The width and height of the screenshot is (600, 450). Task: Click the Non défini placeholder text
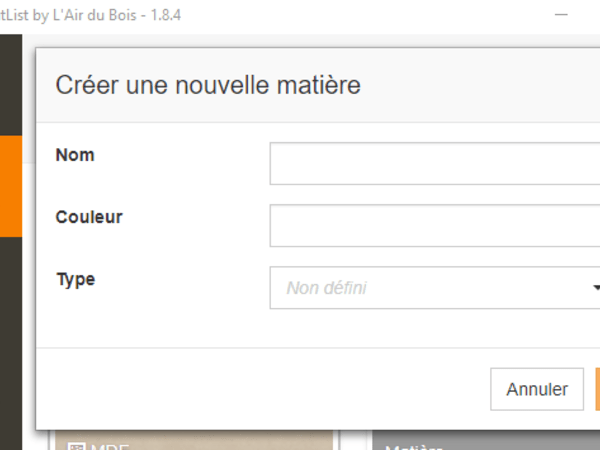[326, 288]
